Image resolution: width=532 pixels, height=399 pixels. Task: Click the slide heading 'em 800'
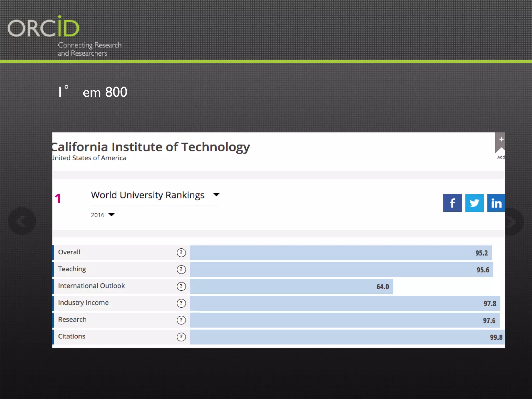pyautogui.click(x=105, y=92)
